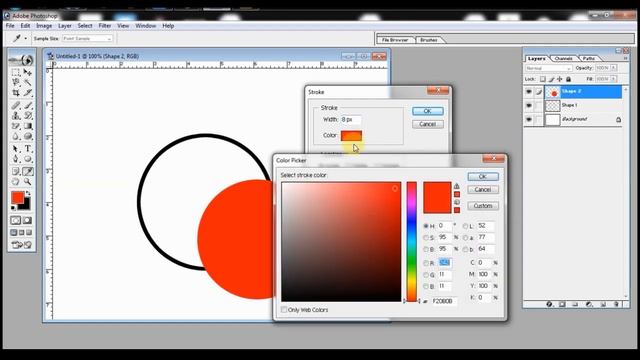Hide the Shape 2 layer

[529, 92]
